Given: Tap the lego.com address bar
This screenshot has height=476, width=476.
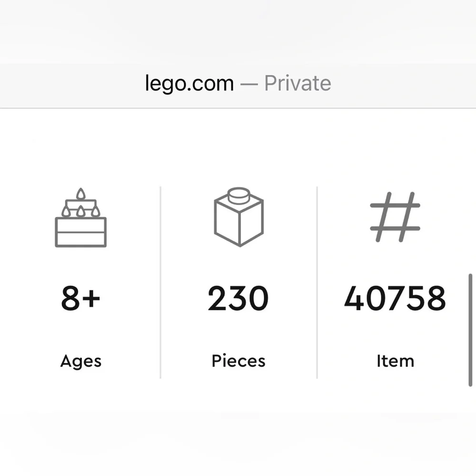Looking at the screenshot, I should [238, 83].
